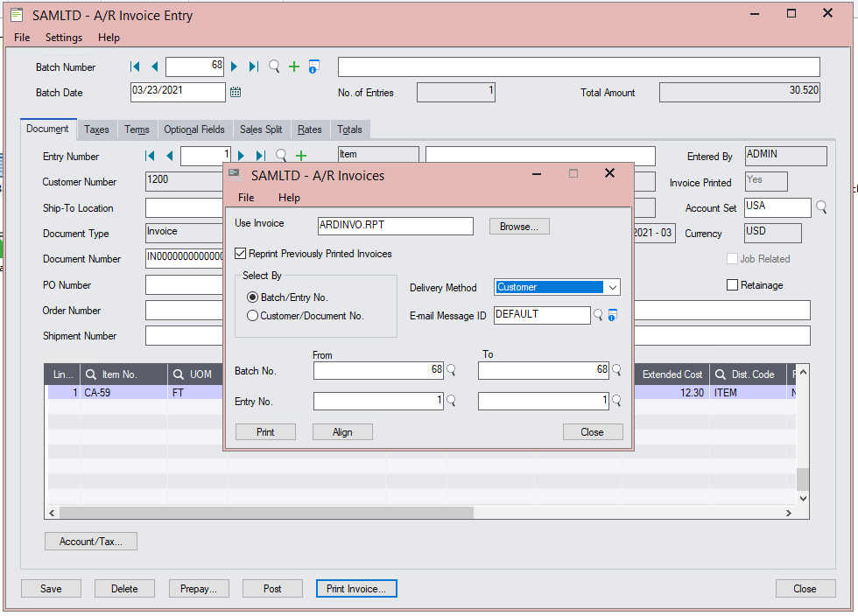Select Batch/Entry No. radio option
858x616 pixels.
pos(252,297)
